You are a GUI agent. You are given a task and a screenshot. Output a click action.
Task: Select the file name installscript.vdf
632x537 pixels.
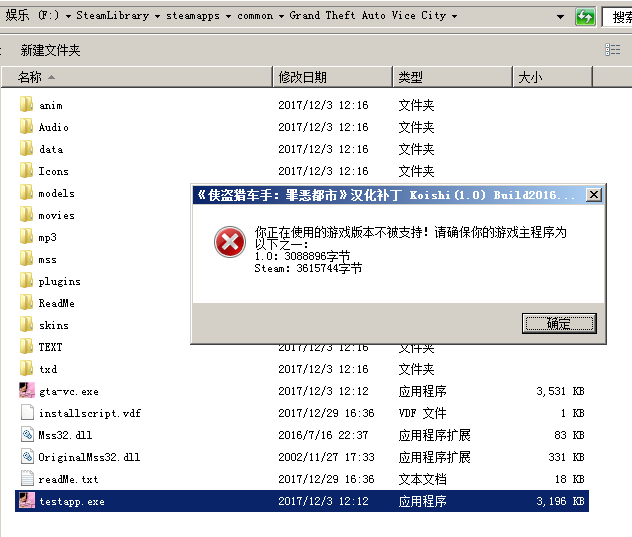coord(90,413)
